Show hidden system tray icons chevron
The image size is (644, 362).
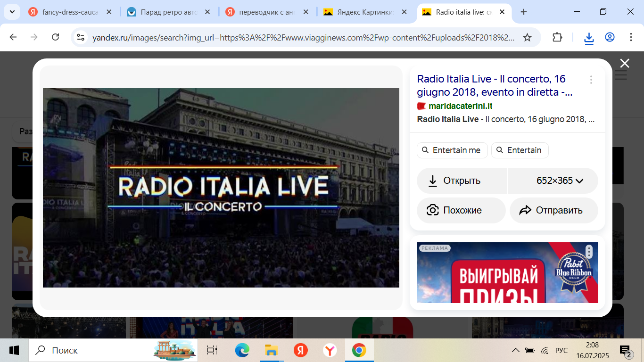coord(516,350)
